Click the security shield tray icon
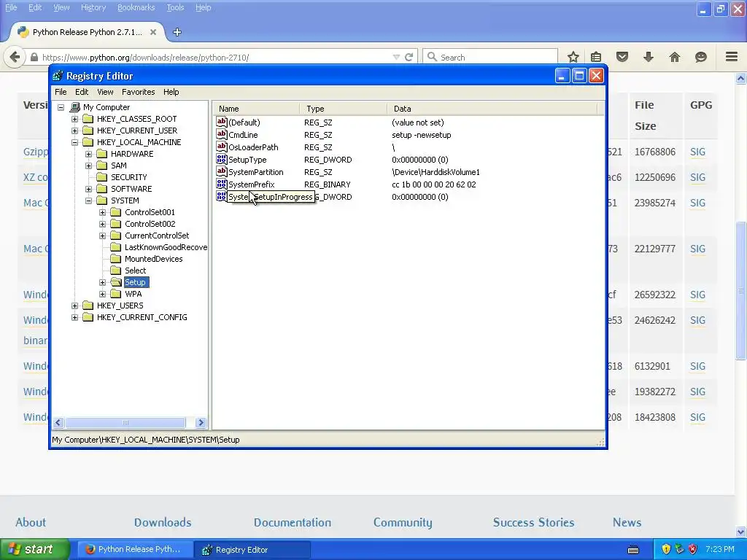747x560 pixels. 666,549
